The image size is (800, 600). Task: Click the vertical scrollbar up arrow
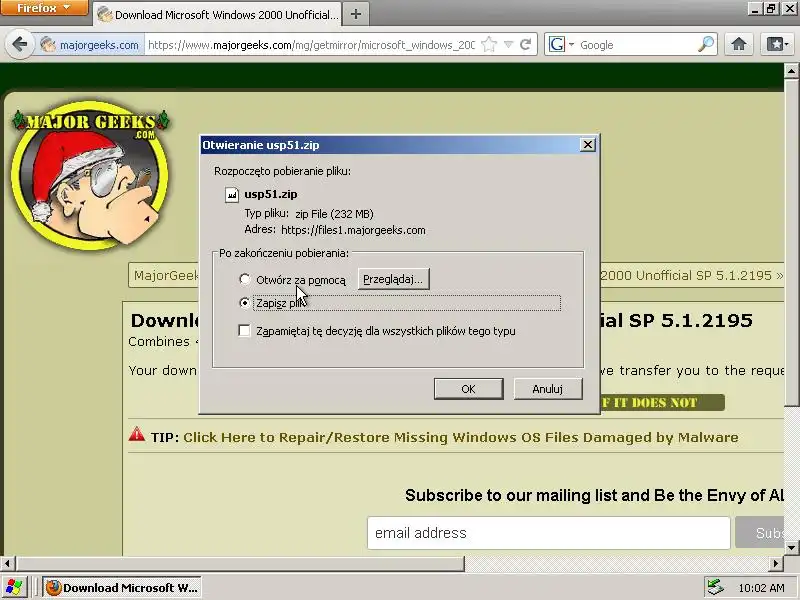tap(791, 71)
